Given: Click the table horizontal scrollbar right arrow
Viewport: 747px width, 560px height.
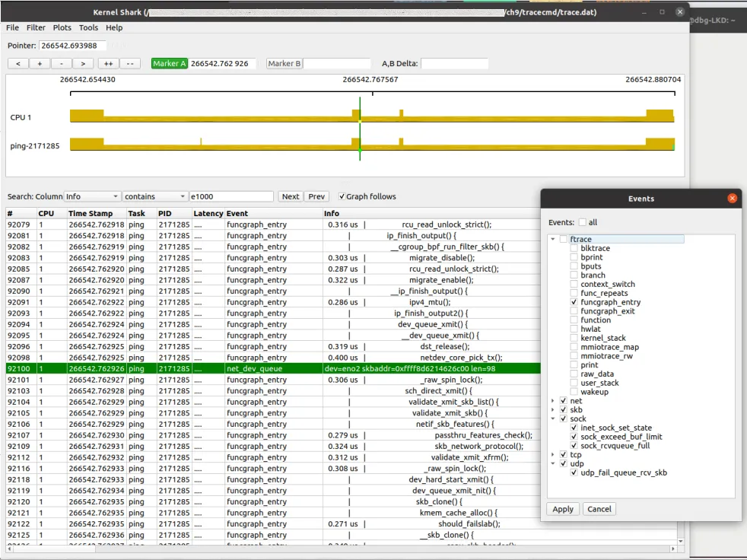Looking at the screenshot, I should point(672,549).
